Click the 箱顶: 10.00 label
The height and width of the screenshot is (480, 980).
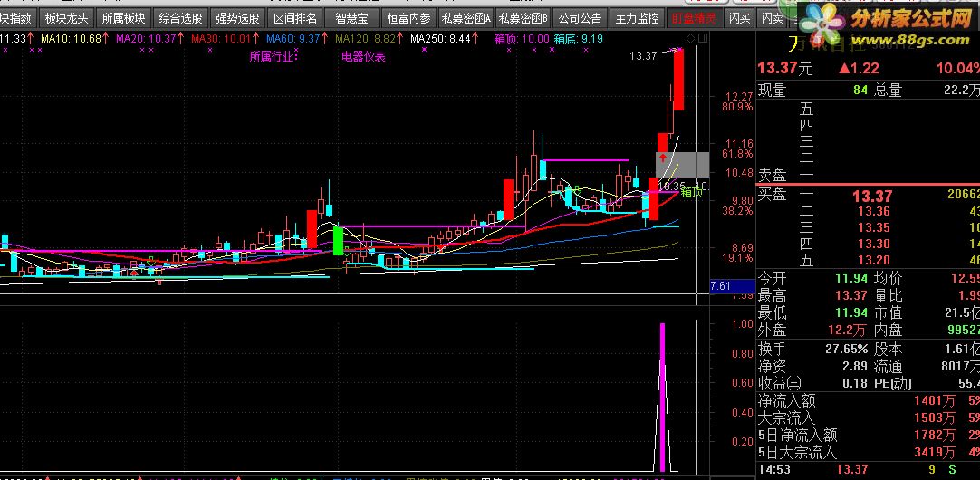click(x=522, y=39)
